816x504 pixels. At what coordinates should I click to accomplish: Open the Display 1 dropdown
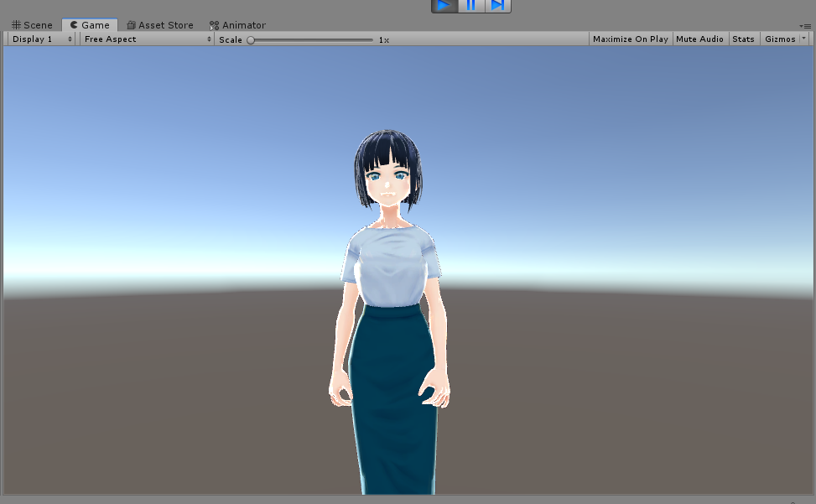[x=42, y=39]
